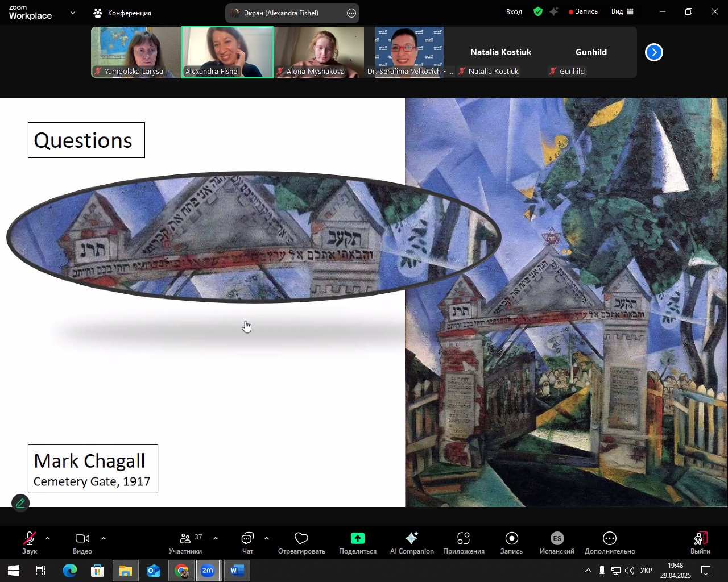Click the AI Companion sparkle icon in top bar
Image resolution: width=728 pixels, height=582 pixels.
click(x=554, y=11)
